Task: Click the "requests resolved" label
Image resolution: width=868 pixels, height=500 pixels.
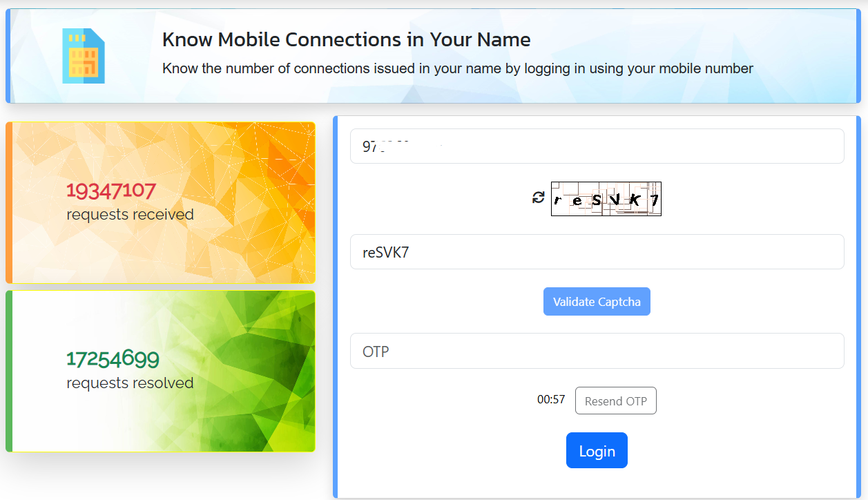Action: point(130,383)
